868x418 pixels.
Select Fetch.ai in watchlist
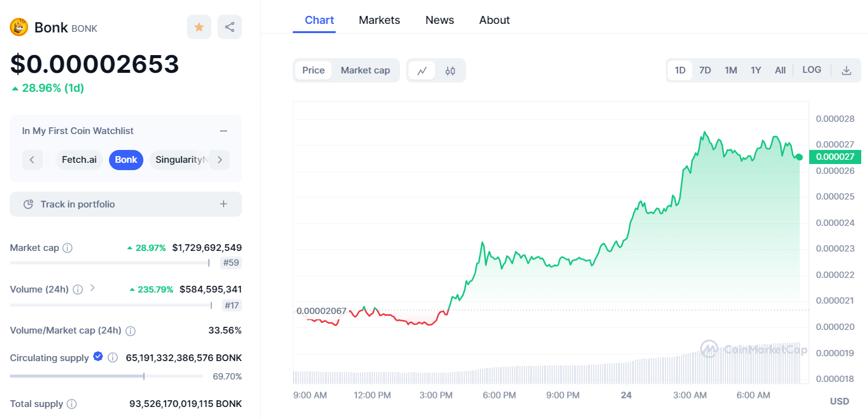(79, 160)
